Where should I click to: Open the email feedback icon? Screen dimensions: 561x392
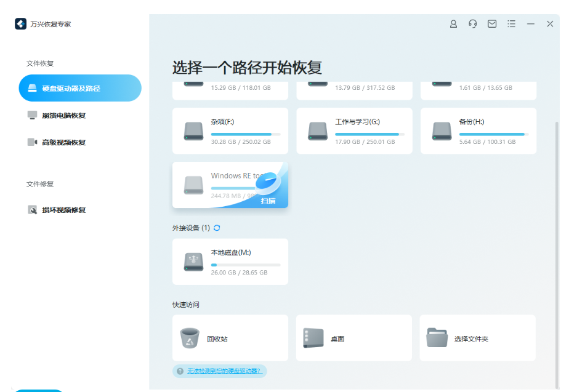coord(491,24)
